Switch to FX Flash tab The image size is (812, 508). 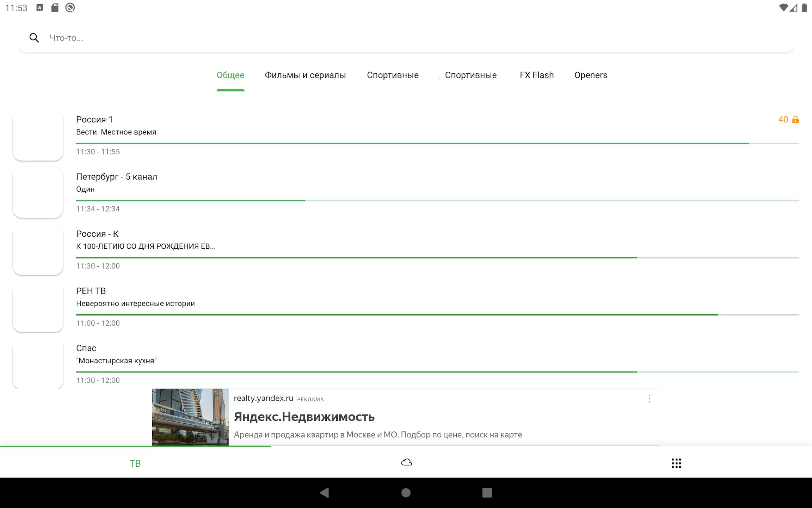pyautogui.click(x=537, y=75)
